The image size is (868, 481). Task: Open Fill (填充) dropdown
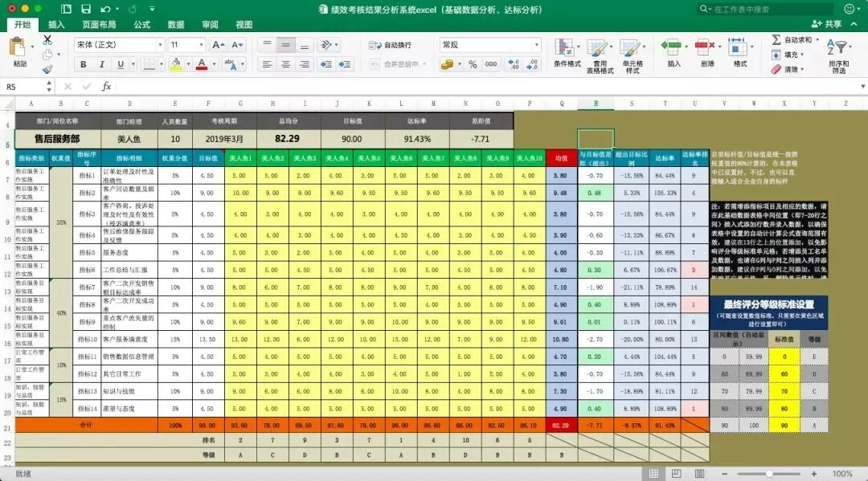pyautogui.click(x=787, y=55)
